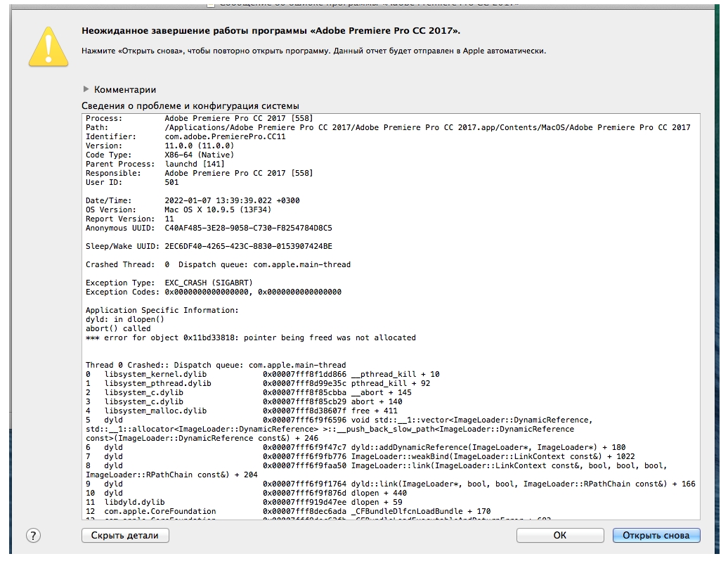Screen dimensions: 728x561
Task: Click stack frame 8 ImageLoader::link
Action: pyautogui.click(x=377, y=470)
